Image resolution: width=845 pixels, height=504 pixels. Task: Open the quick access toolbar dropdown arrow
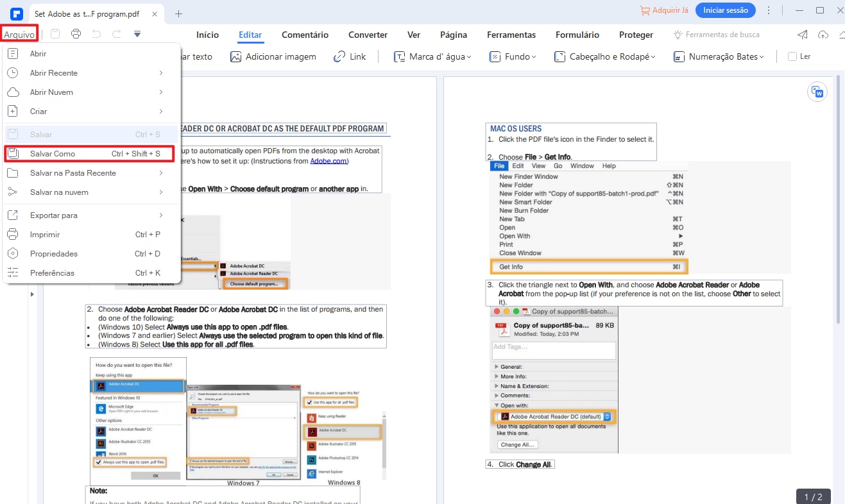[x=137, y=34]
